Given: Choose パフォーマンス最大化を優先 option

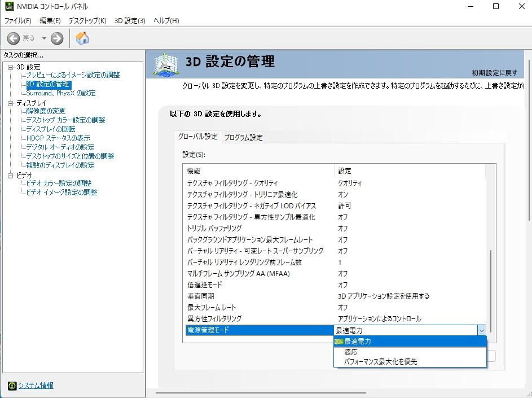Looking at the screenshot, I should [x=410, y=362].
